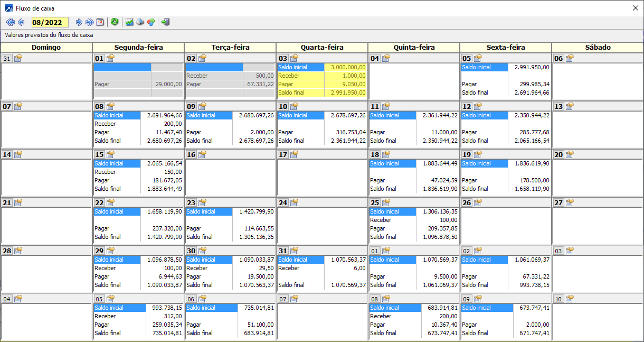Close the Fluxo de caixa window
This screenshot has width=644, height=342.
pos(636,8)
